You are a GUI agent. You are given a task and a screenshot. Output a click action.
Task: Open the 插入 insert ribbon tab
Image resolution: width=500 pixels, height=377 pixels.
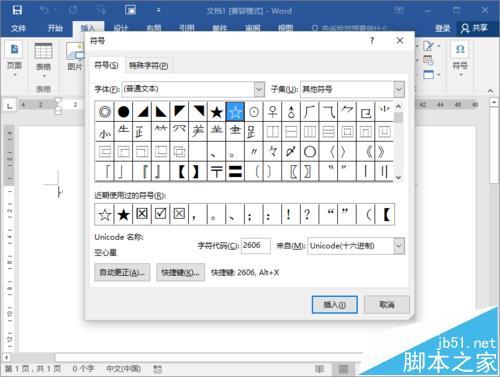tap(88, 28)
